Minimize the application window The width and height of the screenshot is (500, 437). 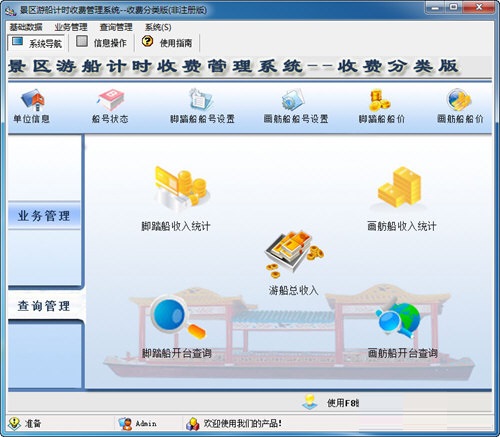coord(435,7)
